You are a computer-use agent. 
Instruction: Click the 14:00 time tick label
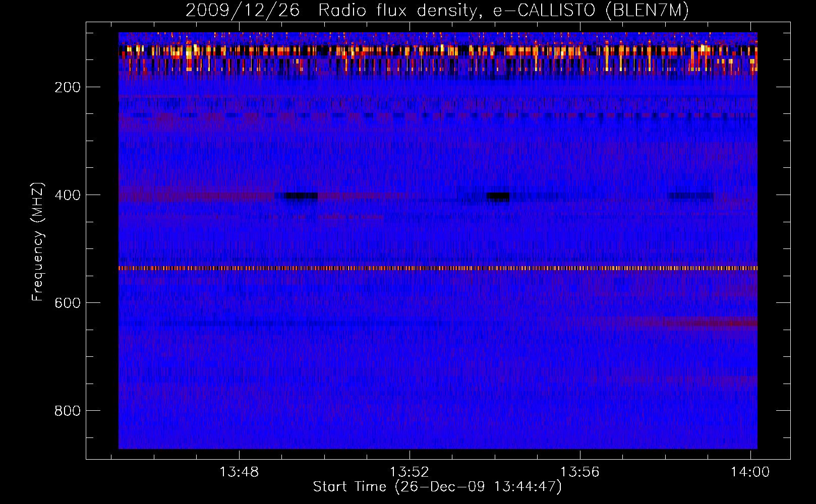point(750,472)
